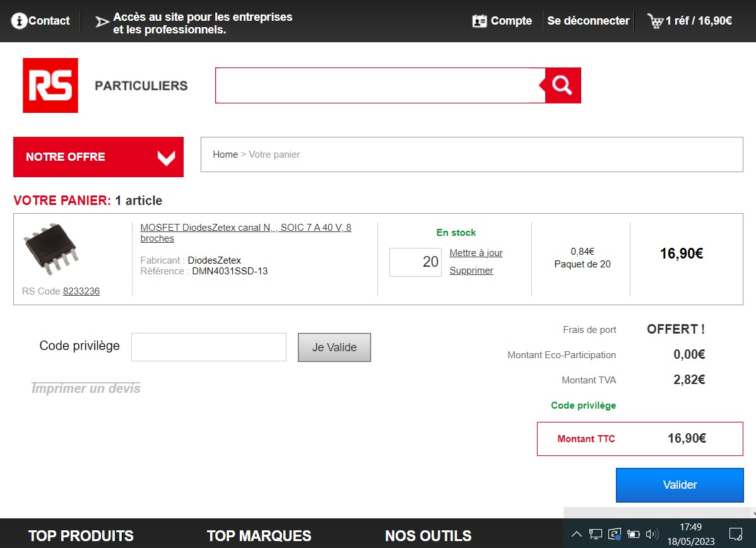The image size is (756, 548).
Task: Open access for businesses and professionals link
Action: 203,23
